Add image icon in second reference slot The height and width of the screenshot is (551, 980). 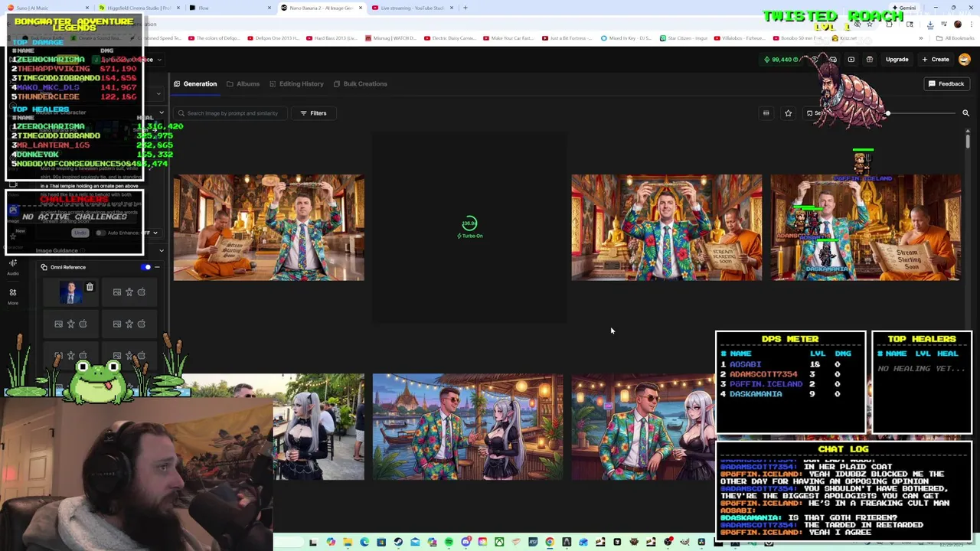[x=117, y=292]
